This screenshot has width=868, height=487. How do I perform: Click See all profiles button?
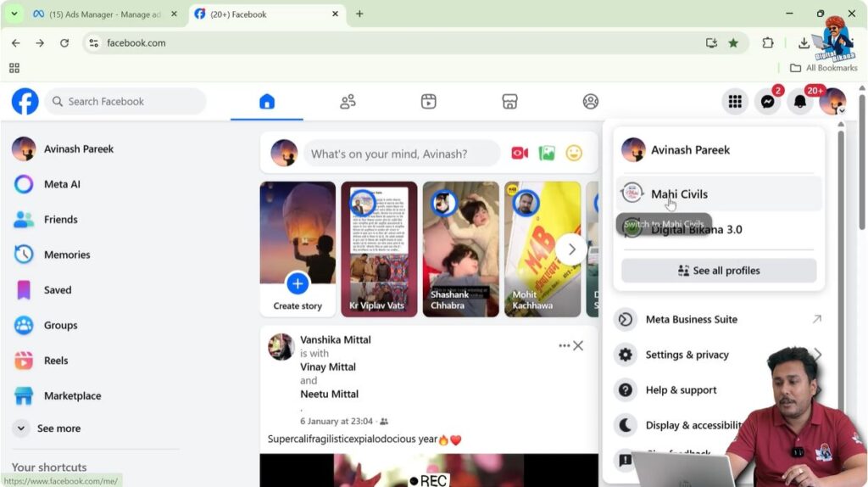[719, 271]
